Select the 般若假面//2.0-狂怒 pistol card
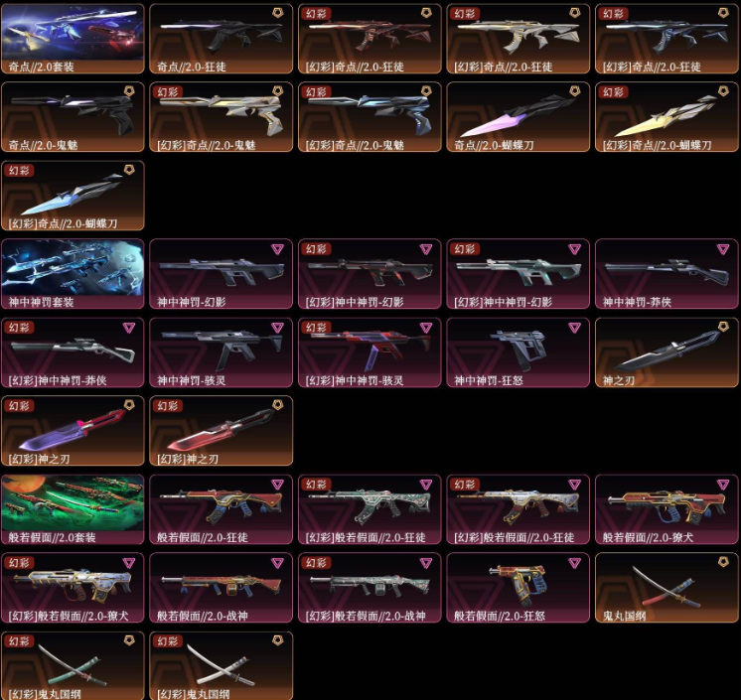 (518, 588)
